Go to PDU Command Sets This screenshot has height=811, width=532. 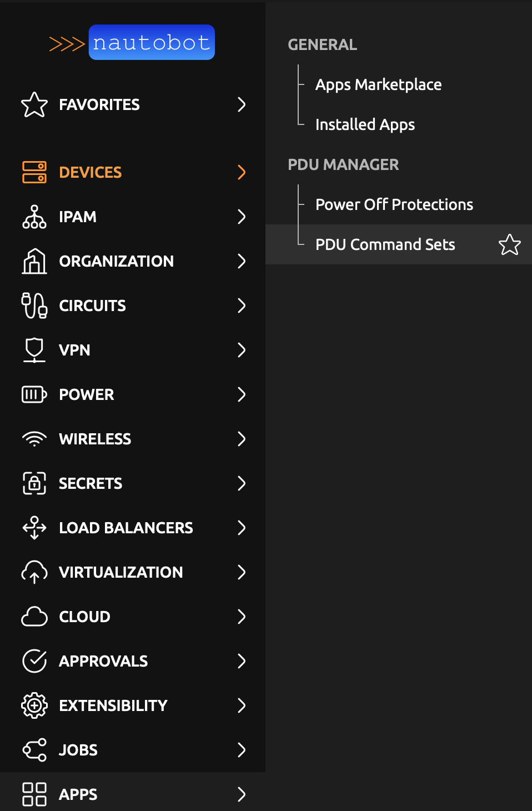[385, 244]
